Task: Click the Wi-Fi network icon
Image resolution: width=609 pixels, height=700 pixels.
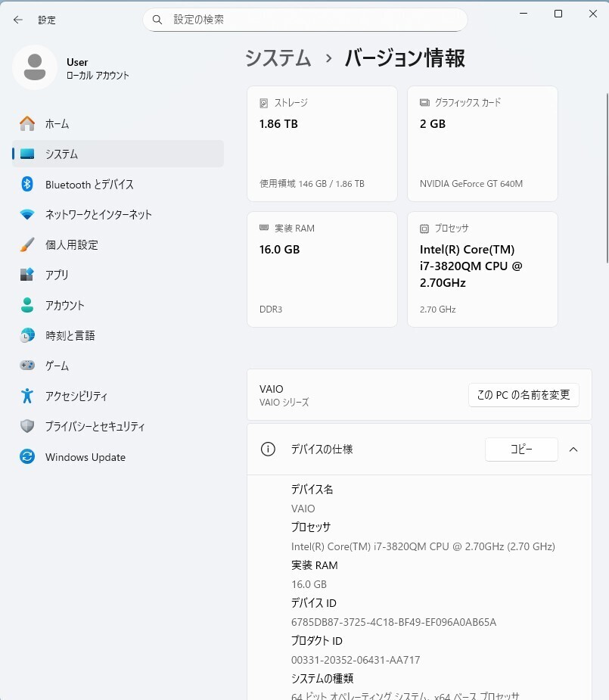Action: (27, 214)
